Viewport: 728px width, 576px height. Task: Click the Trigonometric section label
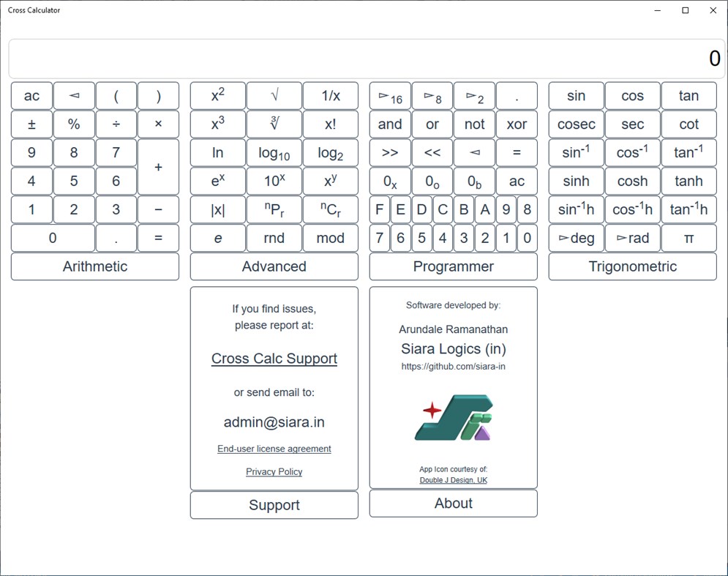632,266
